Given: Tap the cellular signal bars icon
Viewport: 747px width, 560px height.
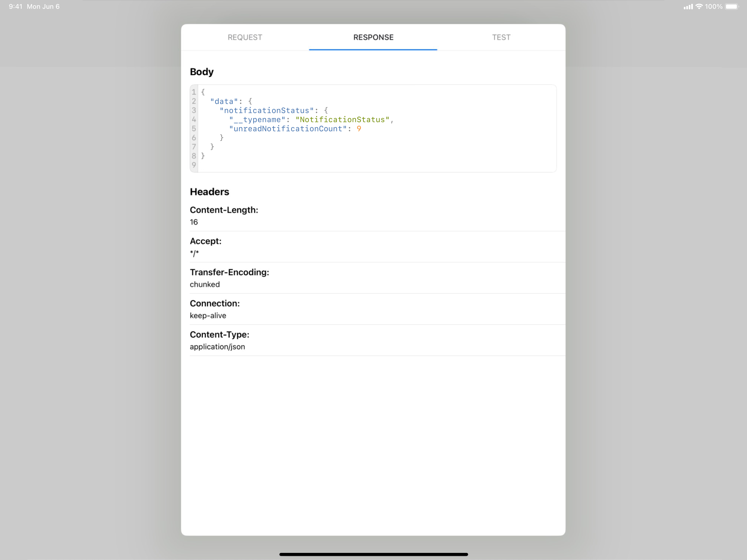Looking at the screenshot, I should pyautogui.click(x=688, y=6).
